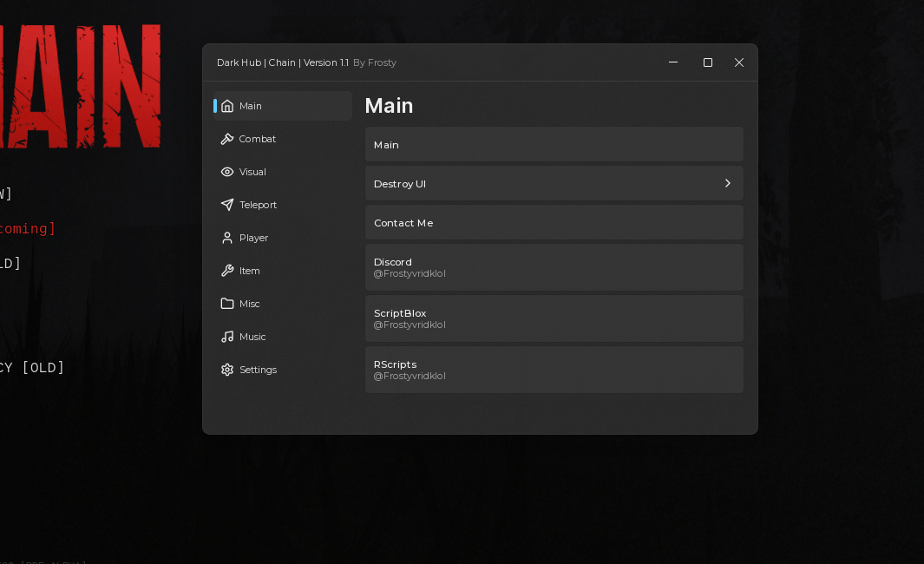Expand the Destroy UI chevron arrow
Screen dimensions: 924x564
coord(728,183)
